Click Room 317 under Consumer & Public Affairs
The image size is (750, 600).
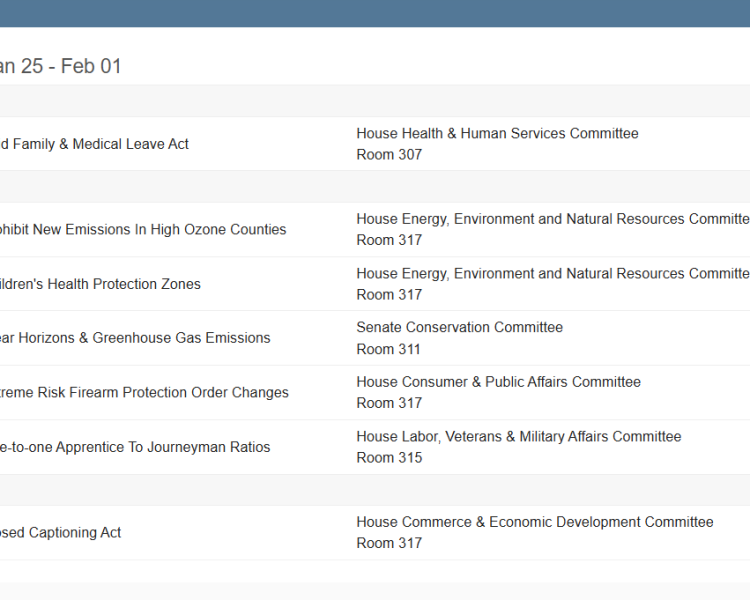pyautogui.click(x=389, y=403)
